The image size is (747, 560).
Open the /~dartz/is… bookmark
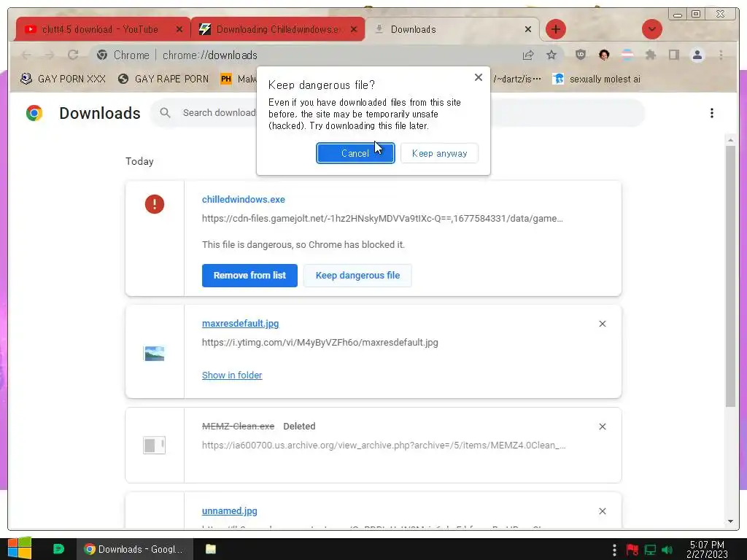pyautogui.click(x=517, y=79)
